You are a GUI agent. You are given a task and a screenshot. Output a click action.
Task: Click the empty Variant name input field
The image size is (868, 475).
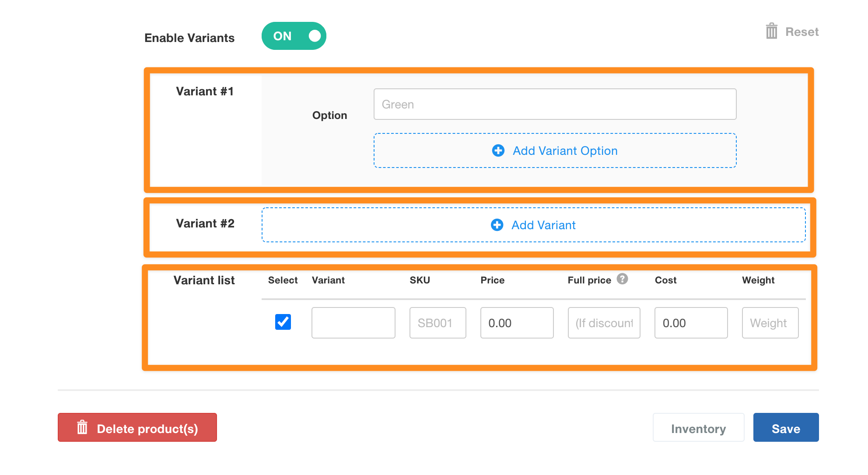(353, 323)
